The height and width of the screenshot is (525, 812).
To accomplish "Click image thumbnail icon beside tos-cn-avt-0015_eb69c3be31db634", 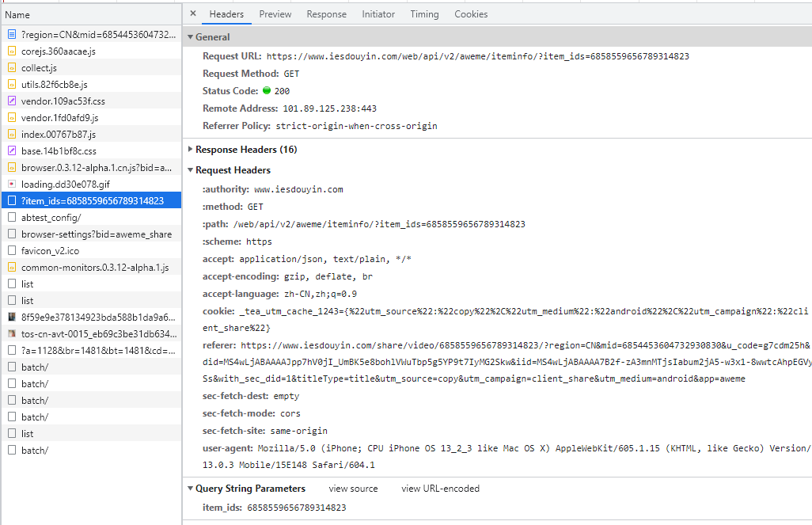I will click(12, 333).
